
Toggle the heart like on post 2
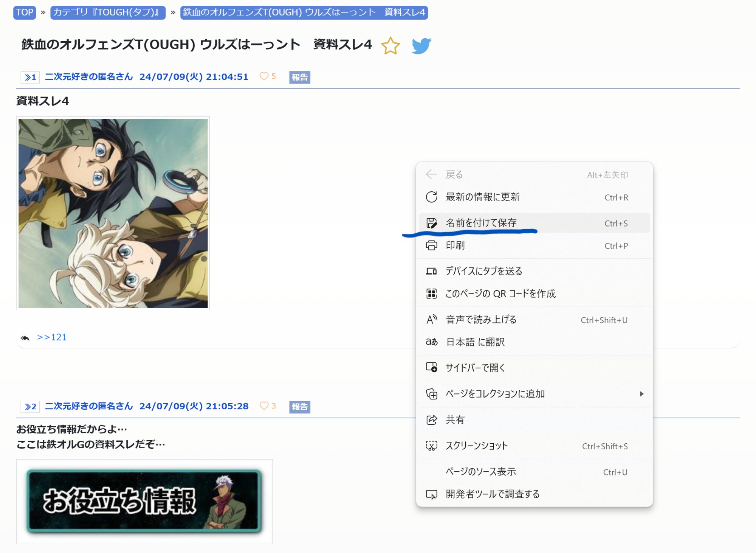264,406
